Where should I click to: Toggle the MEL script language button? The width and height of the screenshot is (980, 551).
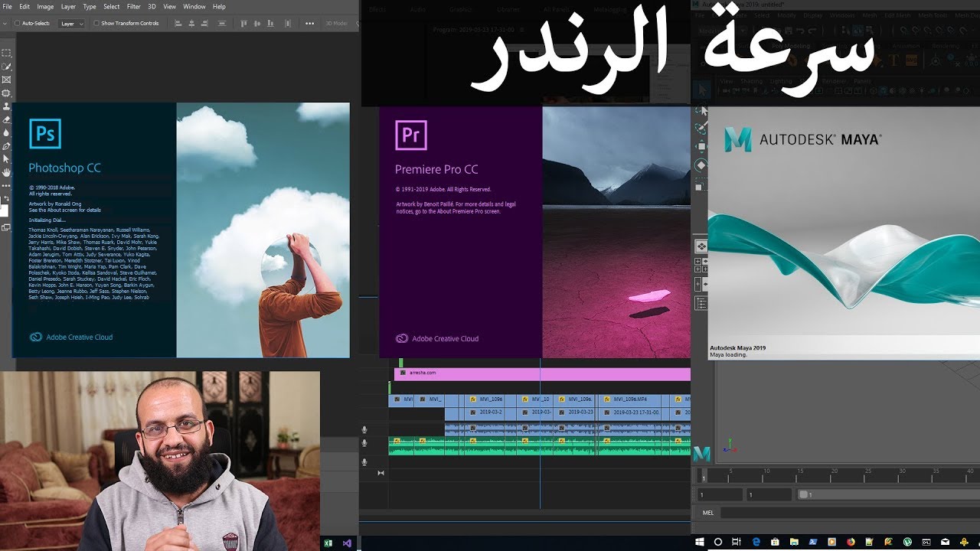pos(707,513)
